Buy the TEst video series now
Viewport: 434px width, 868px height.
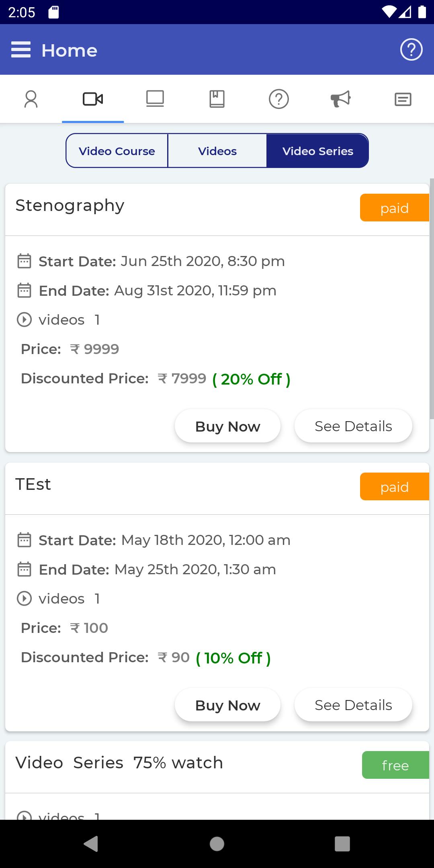(227, 705)
